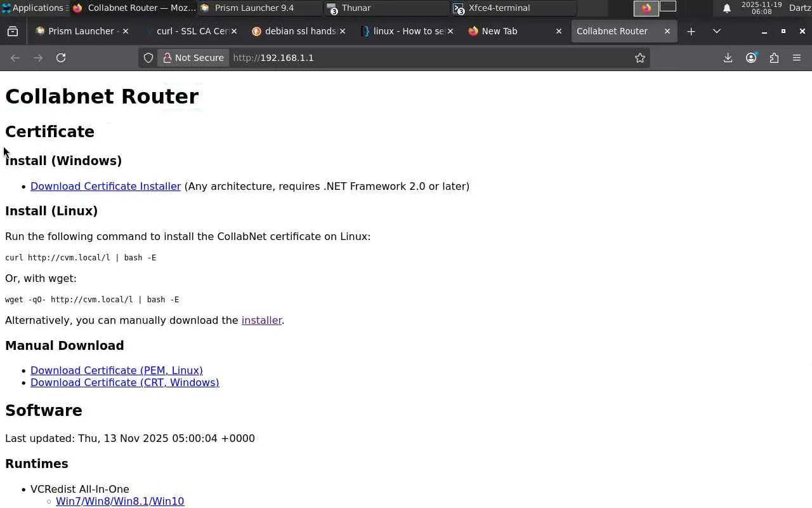Open the manual installer link

click(x=261, y=320)
